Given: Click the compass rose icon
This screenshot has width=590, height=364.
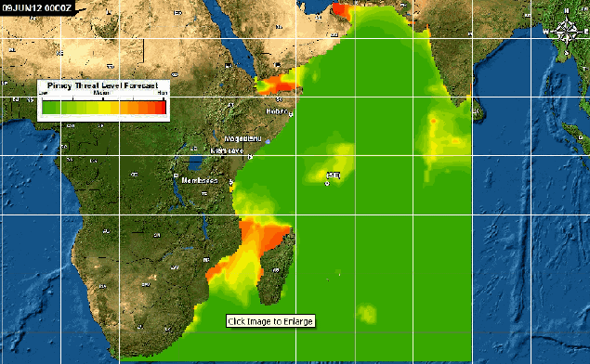Looking at the screenshot, I should 566,32.
